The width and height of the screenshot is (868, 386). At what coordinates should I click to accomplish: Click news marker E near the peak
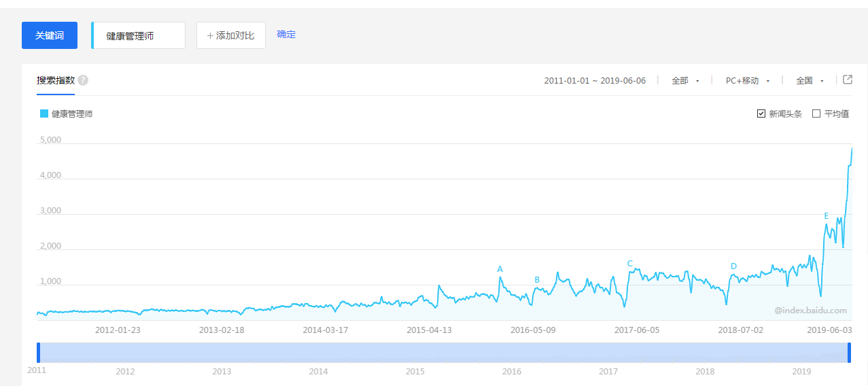827,216
